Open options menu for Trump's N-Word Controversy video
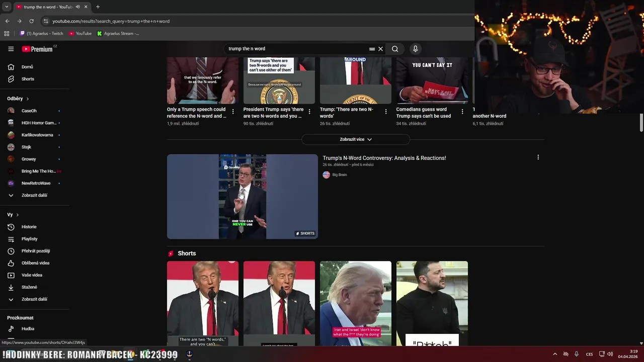 [538, 157]
